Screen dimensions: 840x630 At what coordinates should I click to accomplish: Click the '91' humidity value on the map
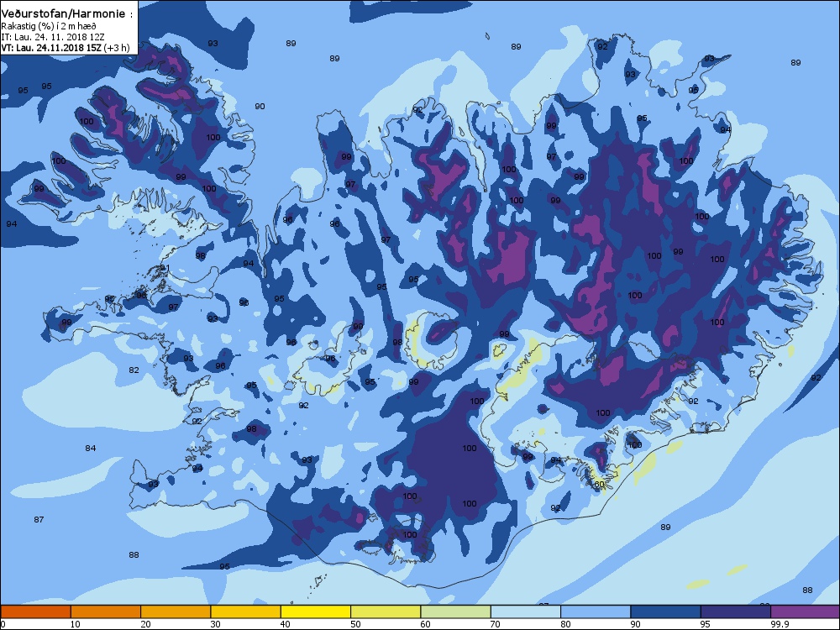[x=165, y=268]
